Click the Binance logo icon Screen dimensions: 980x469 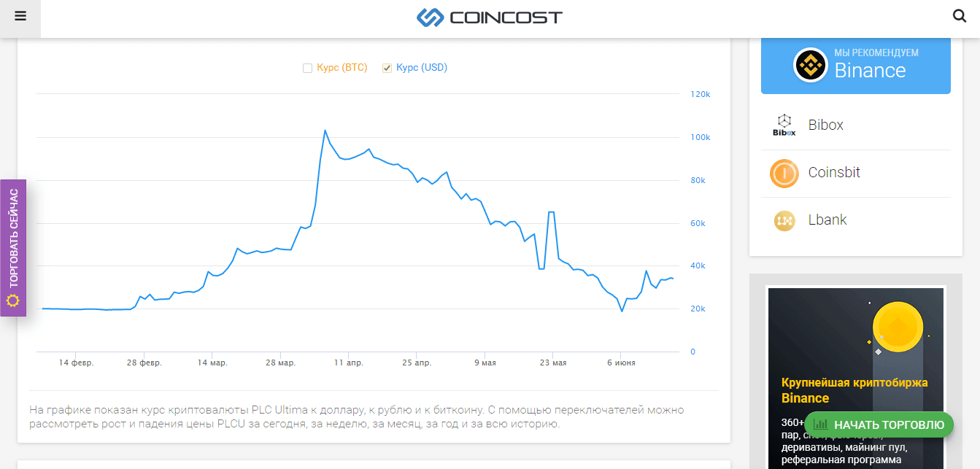[x=810, y=65]
